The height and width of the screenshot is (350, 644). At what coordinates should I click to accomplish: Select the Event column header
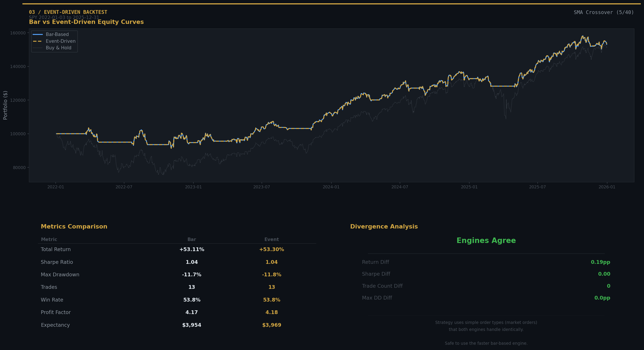(x=271, y=239)
